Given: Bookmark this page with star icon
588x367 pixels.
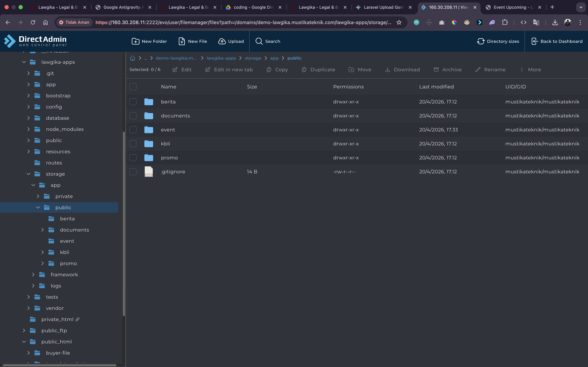Looking at the screenshot, I should pyautogui.click(x=399, y=22).
